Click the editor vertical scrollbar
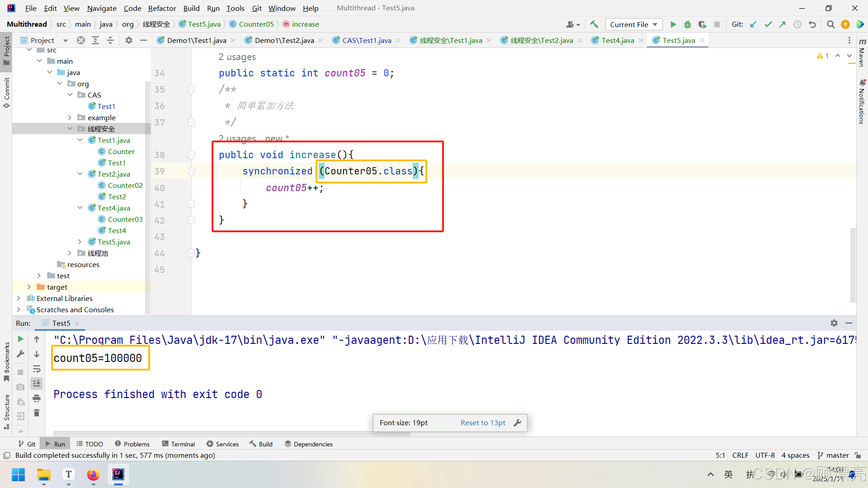The image size is (868, 488). [853, 265]
